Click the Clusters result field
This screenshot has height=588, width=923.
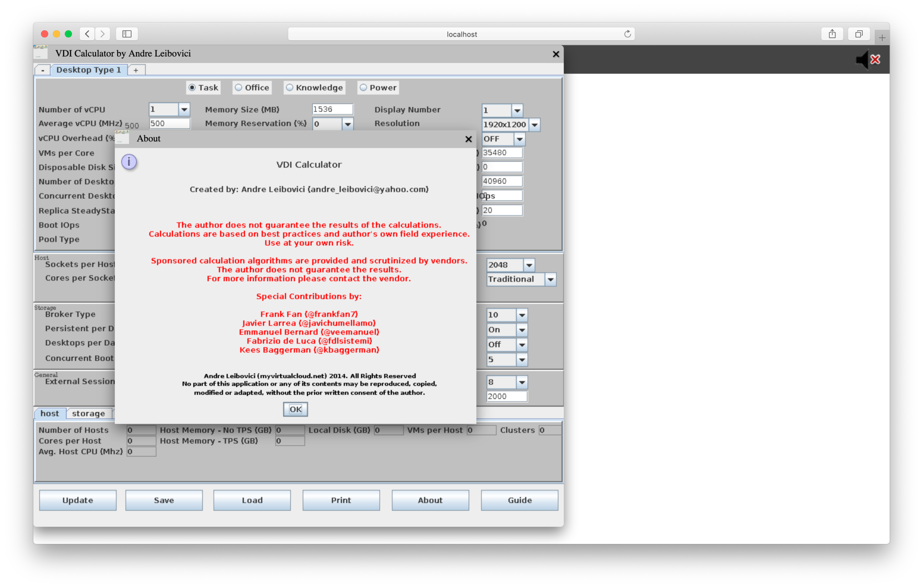coord(551,430)
